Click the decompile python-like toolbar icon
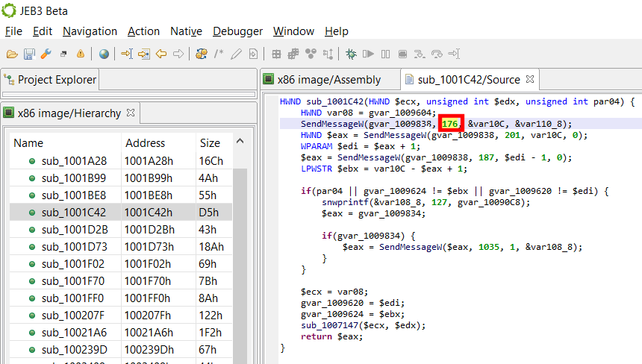The image size is (642, 364). 201,54
